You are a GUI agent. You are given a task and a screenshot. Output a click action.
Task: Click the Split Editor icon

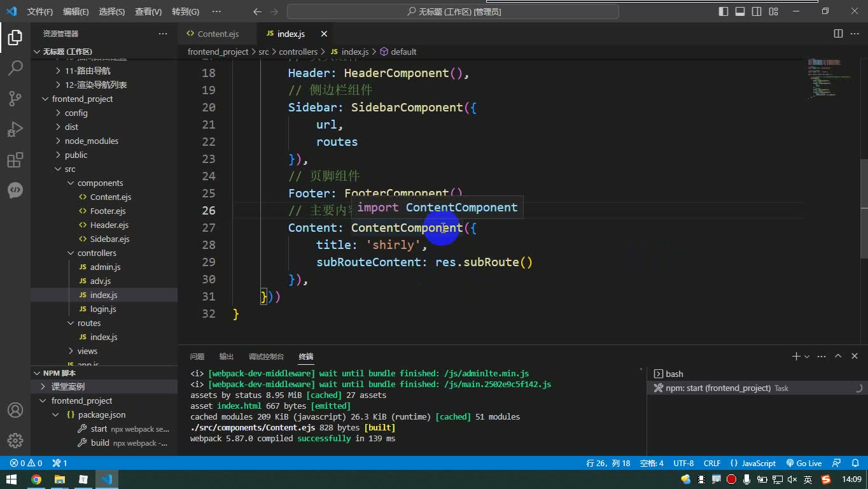click(838, 34)
